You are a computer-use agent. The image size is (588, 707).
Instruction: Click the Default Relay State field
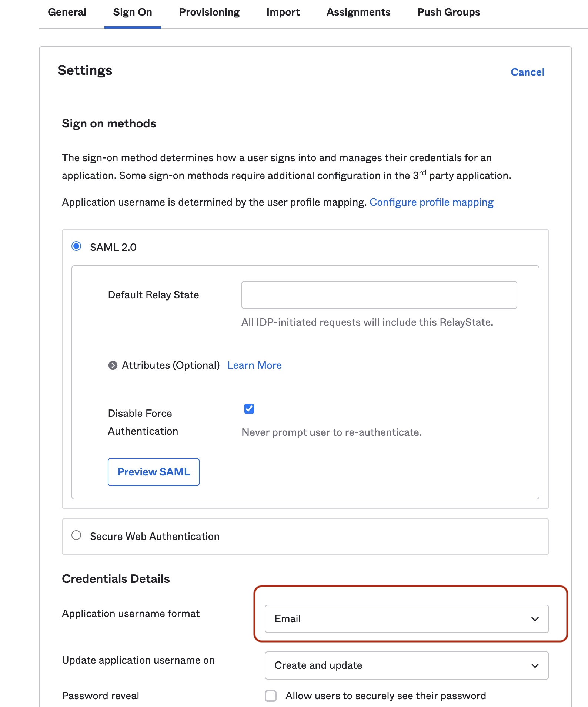tap(379, 295)
